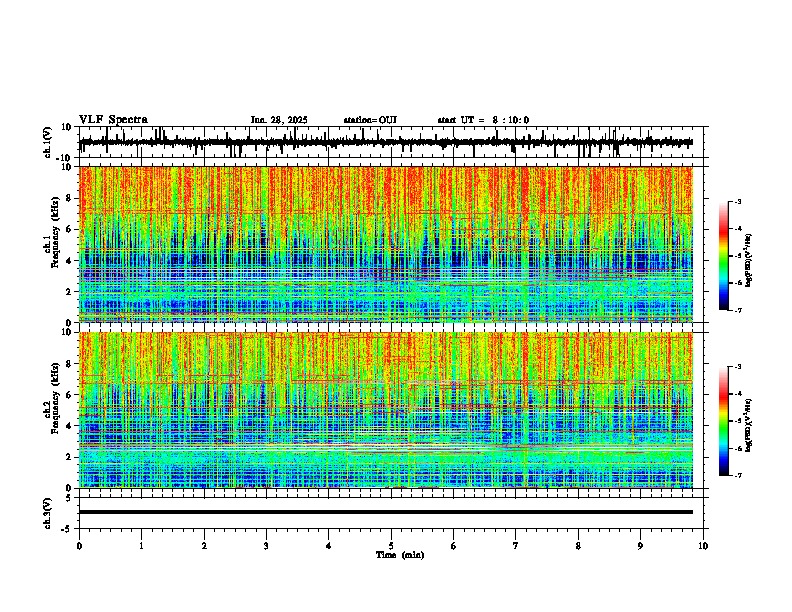Click time axis tick label "7"
Viewport: 792px width, 612px height.
click(516, 546)
